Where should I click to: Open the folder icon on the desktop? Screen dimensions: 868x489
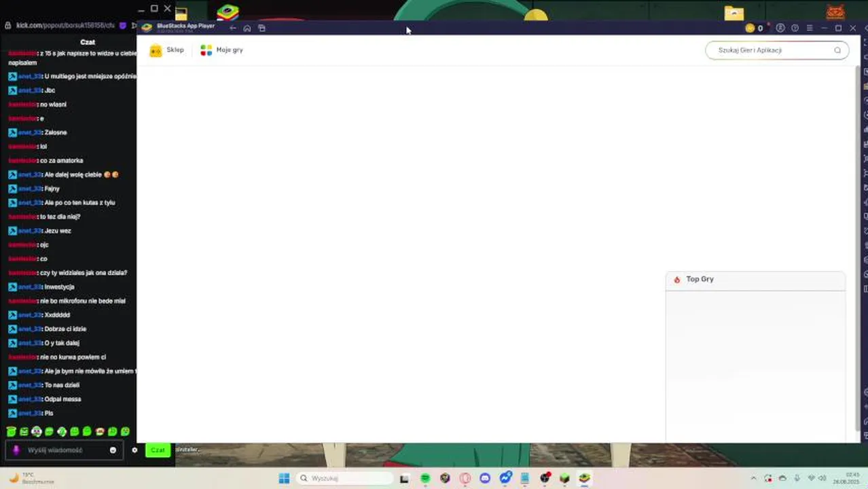[x=734, y=13]
